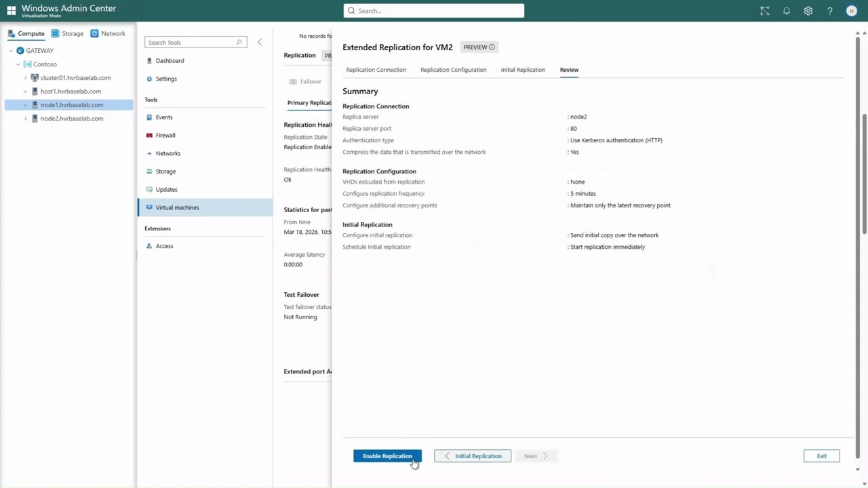Click 'Send initial copy over the network' text
This screenshot has height=488, width=868.
(614, 235)
